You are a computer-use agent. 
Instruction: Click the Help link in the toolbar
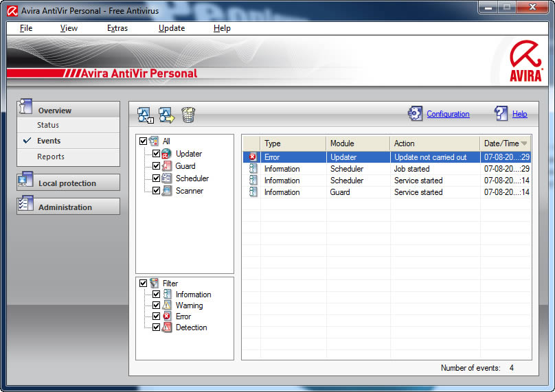[520, 114]
